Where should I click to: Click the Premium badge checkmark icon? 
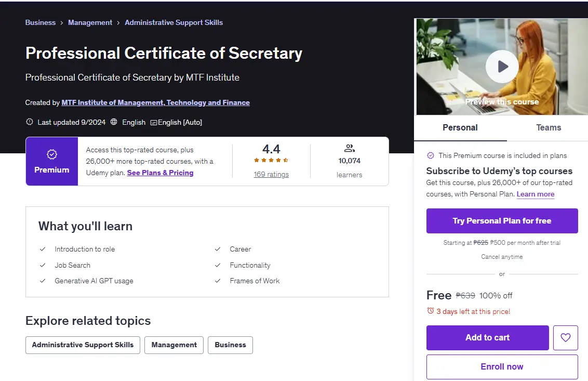tap(52, 154)
